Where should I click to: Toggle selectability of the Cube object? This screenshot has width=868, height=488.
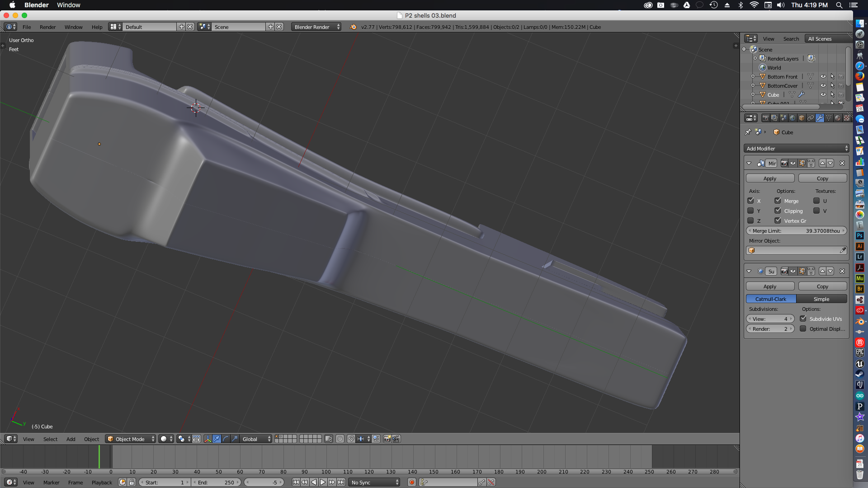(x=832, y=94)
